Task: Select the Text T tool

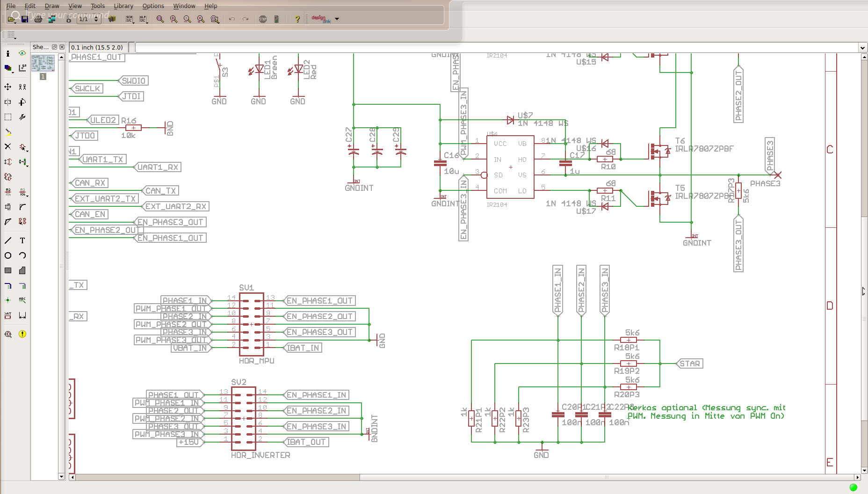Action: 22,240
